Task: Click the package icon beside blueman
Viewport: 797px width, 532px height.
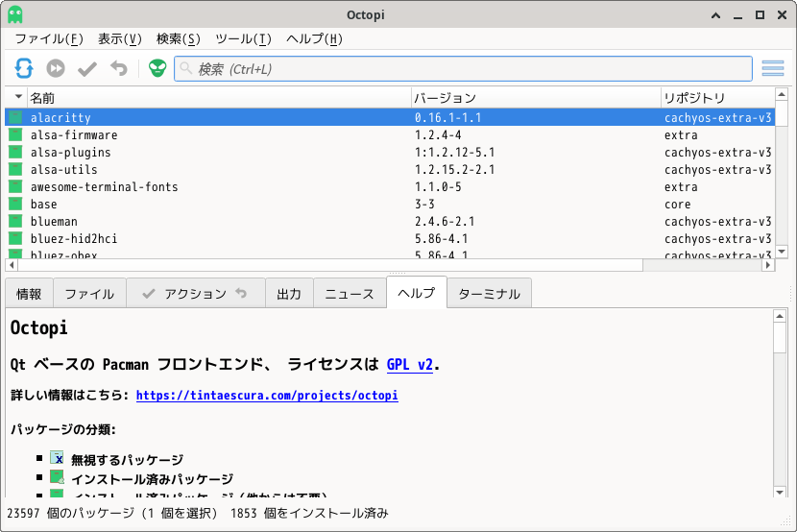Action: pos(15,221)
